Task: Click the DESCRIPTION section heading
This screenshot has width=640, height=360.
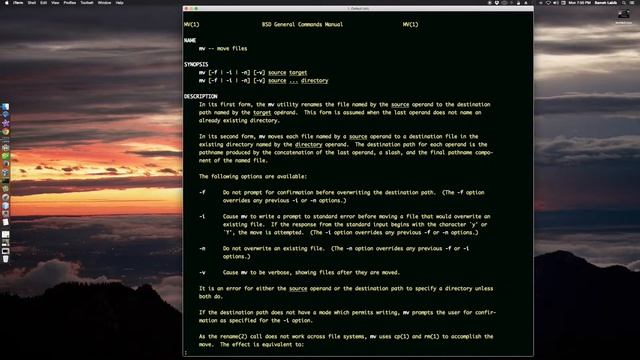Action: click(x=200, y=96)
